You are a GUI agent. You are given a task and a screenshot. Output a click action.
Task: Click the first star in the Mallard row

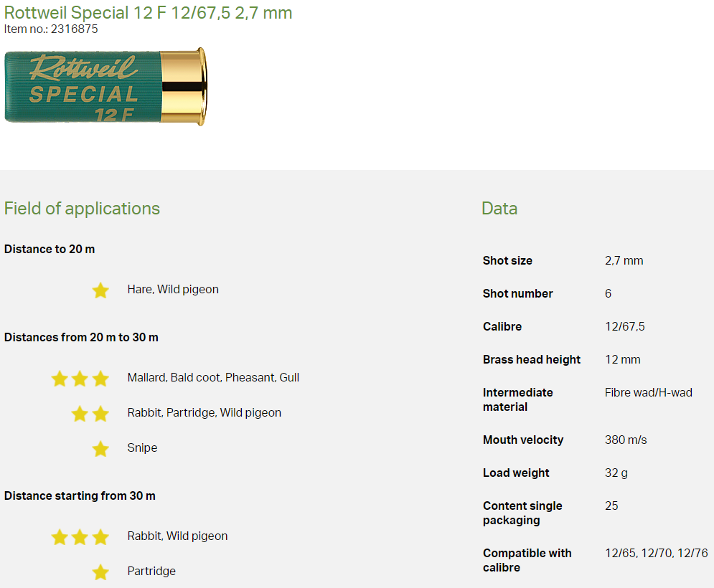tap(60, 379)
